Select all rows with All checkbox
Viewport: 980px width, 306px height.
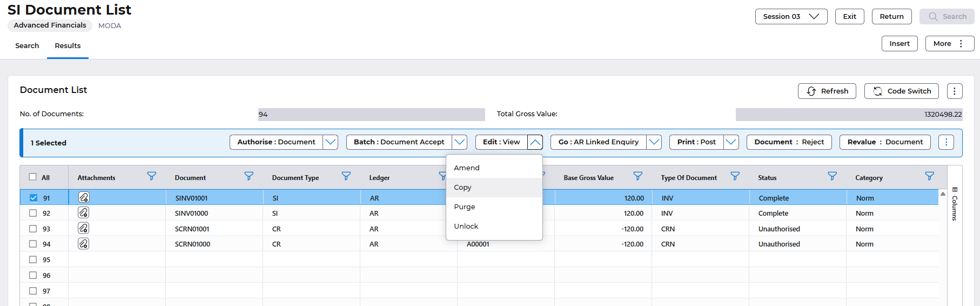(x=33, y=177)
